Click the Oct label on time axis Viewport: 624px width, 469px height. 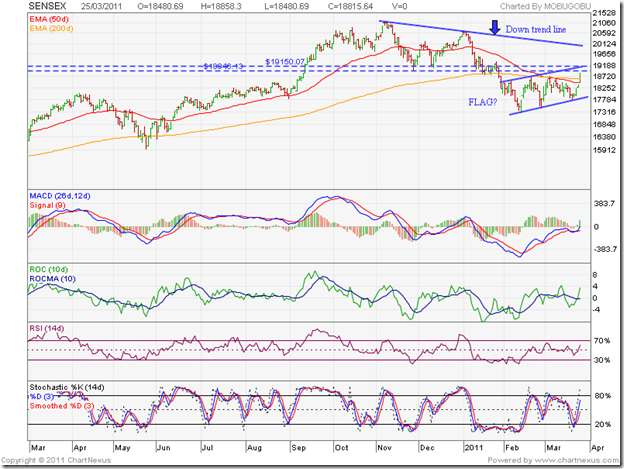341,448
